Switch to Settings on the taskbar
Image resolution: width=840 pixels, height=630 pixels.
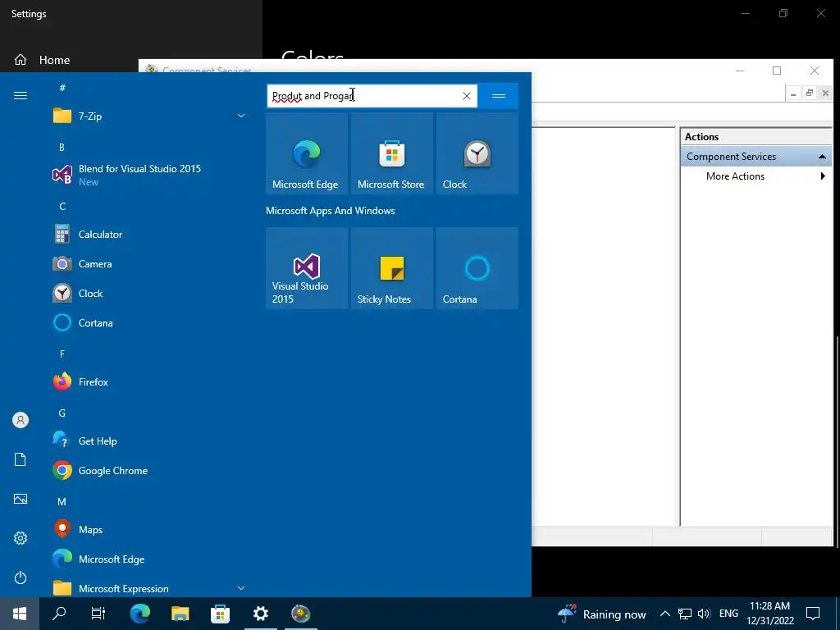(x=260, y=614)
